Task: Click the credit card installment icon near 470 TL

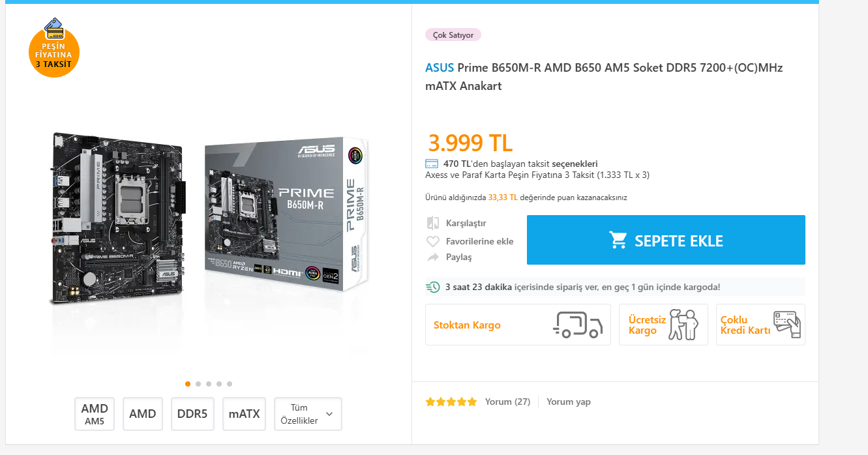Action: click(432, 164)
